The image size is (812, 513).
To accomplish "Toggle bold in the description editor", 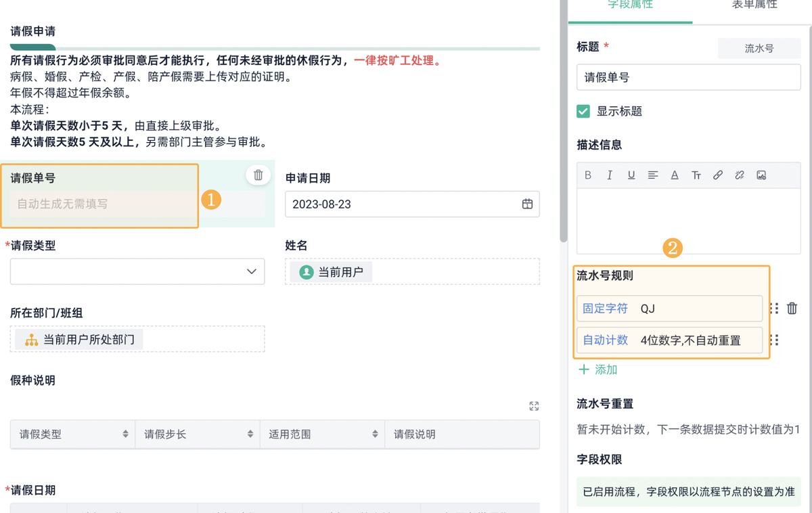I will pos(588,175).
